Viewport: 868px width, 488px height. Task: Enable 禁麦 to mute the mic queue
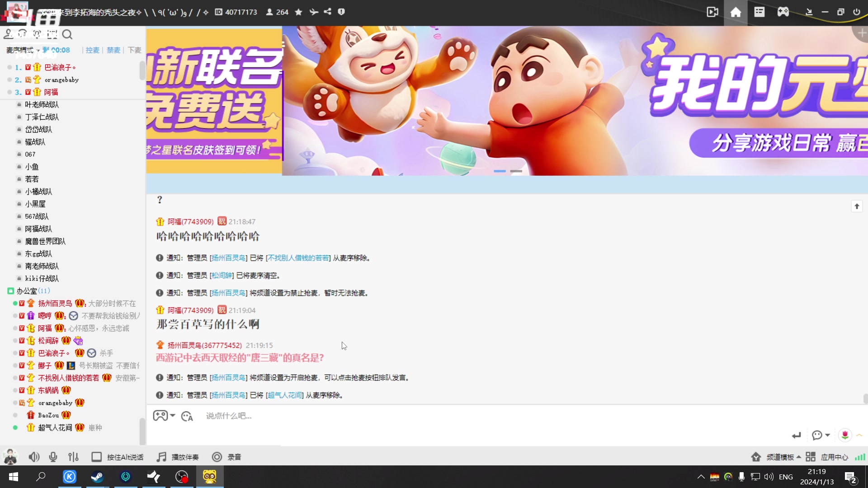(113, 50)
